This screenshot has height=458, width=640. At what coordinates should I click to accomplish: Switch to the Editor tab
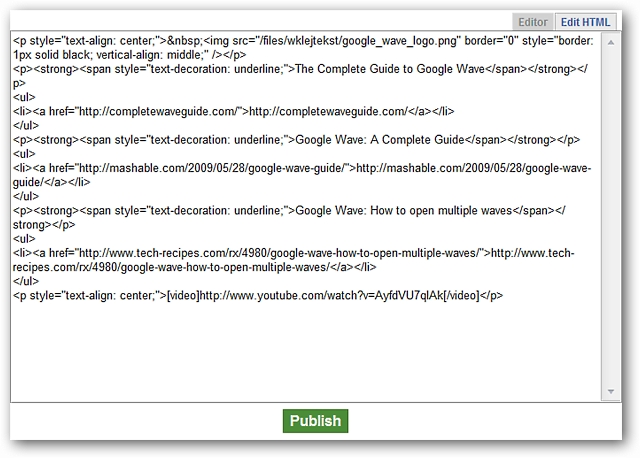[533, 22]
